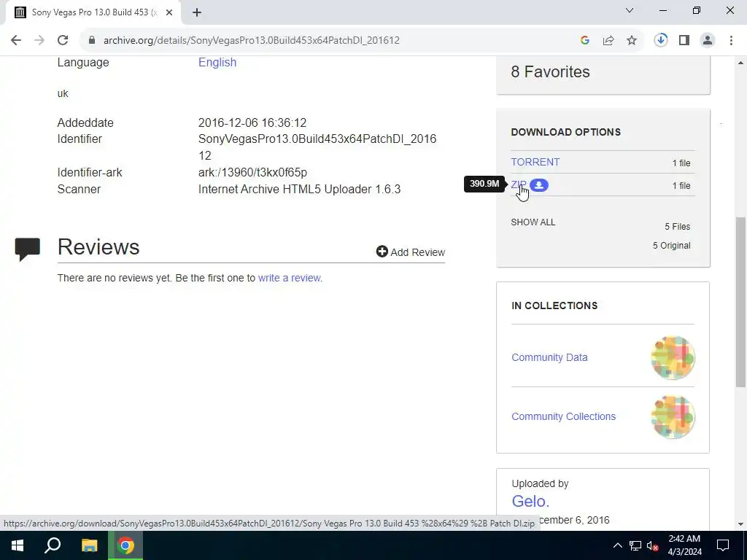
Task: Open the taskbar clock and date
Action: (x=684, y=545)
